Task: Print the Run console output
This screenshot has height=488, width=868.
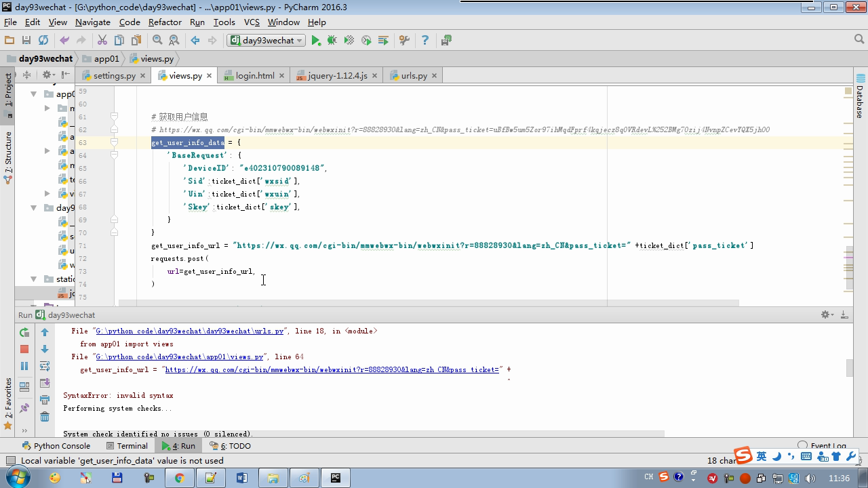Action: tap(45, 400)
